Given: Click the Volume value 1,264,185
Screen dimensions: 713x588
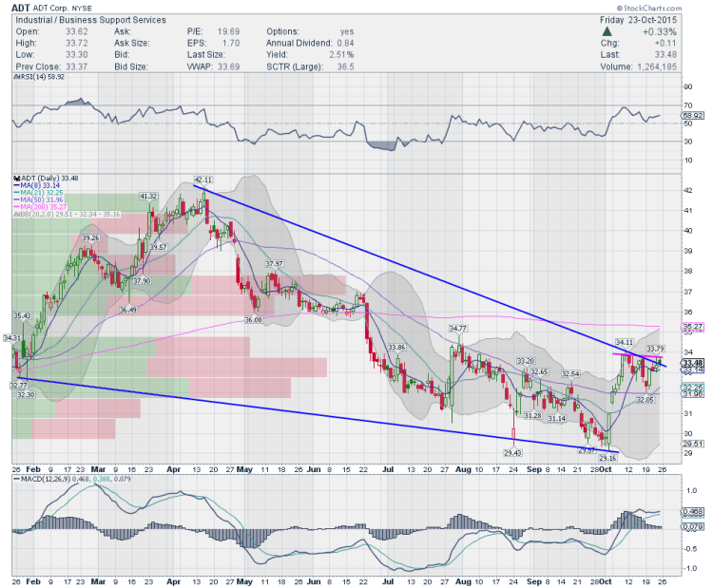Looking at the screenshot, I should pos(657,66).
